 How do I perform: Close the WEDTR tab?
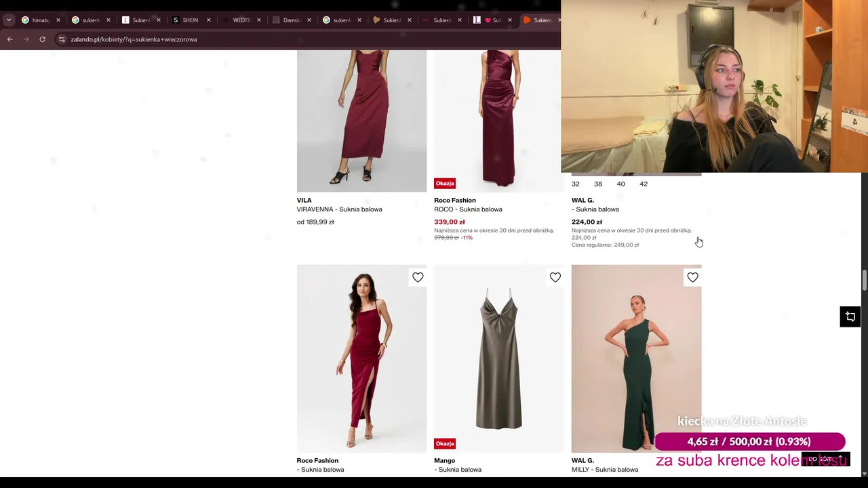[258, 20]
